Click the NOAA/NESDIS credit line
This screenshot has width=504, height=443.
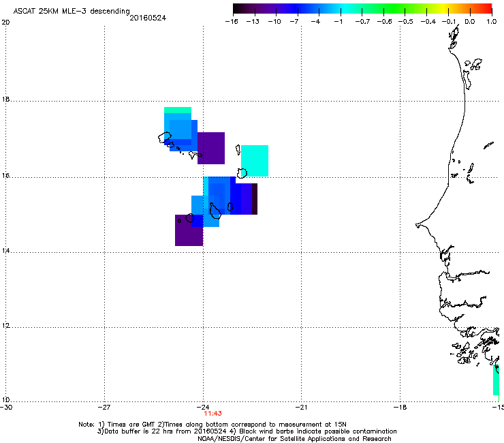click(294, 439)
